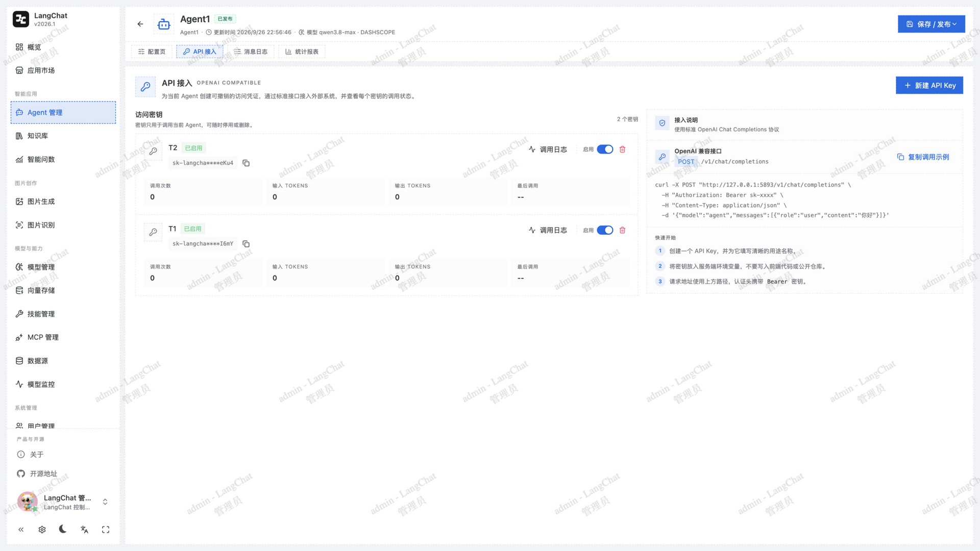Open settings gear in sidebar footer

[42, 530]
